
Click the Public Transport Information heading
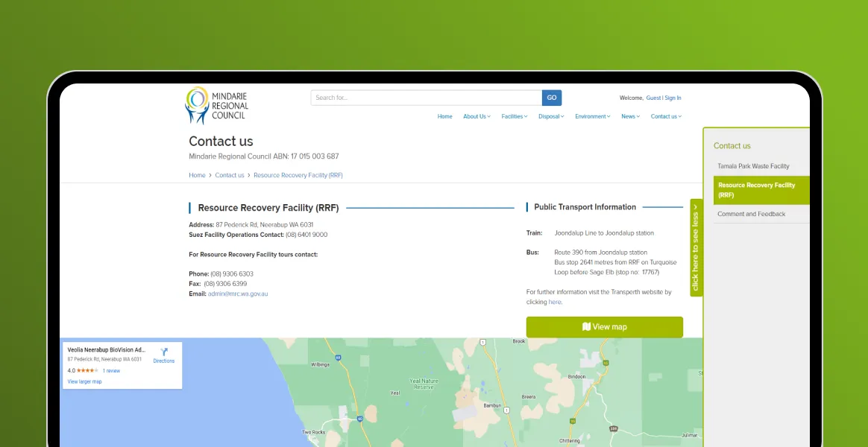coord(585,207)
